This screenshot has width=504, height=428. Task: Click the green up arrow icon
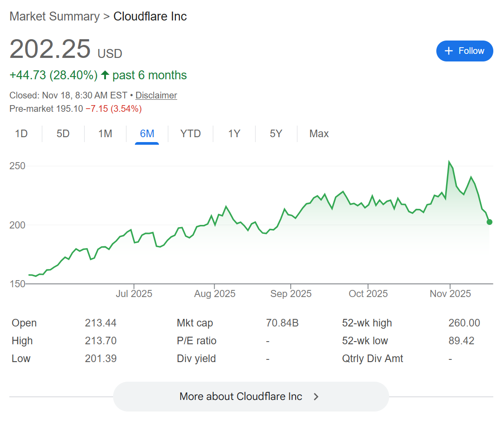[x=105, y=75]
